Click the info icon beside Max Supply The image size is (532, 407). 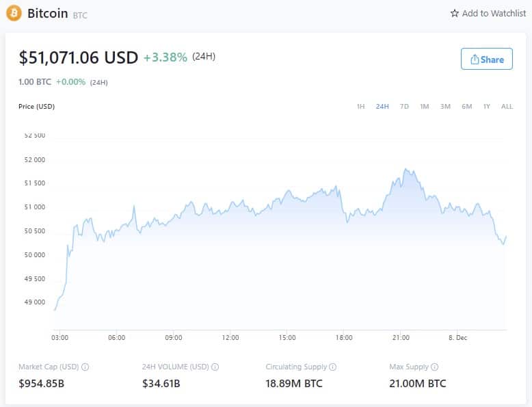tap(435, 367)
